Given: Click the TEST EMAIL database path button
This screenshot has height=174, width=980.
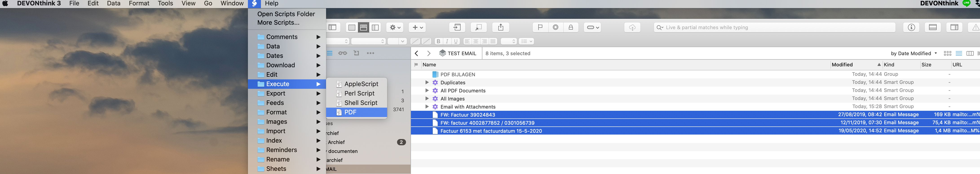Looking at the screenshot, I should pos(458,53).
